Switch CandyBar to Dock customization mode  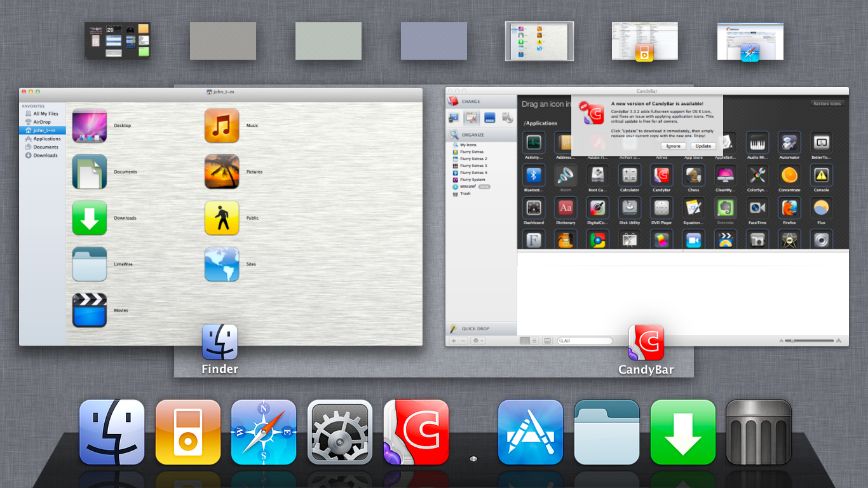[490, 118]
